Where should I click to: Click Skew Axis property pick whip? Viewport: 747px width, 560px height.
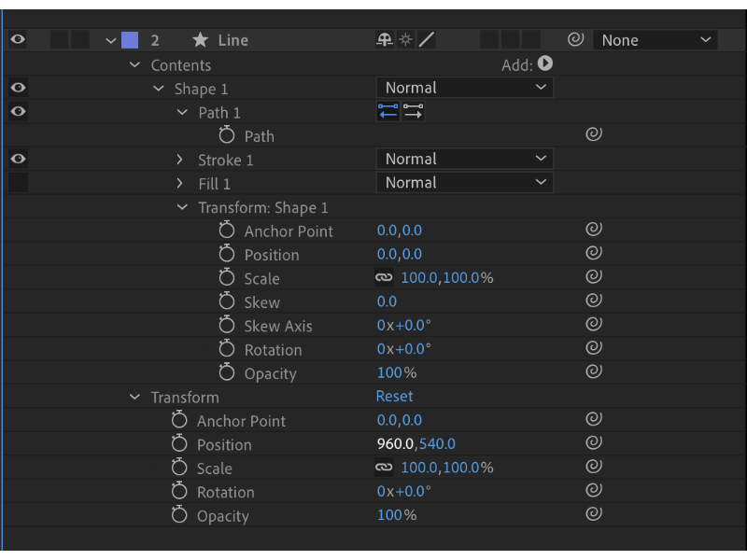pyautogui.click(x=594, y=324)
